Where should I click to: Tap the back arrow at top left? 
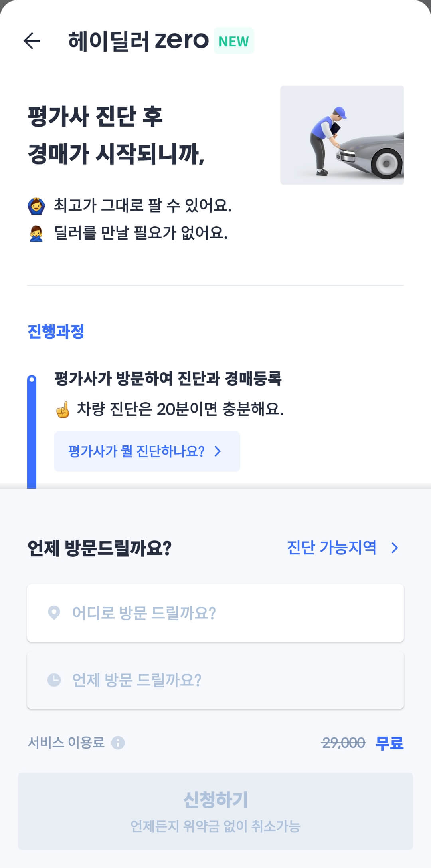tap(30, 40)
